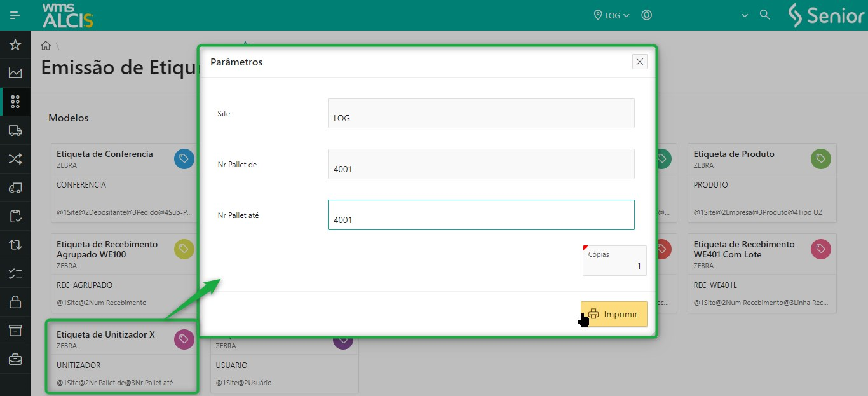Click the Modelos section heading
Viewport: 868px width, 396px height.
(x=69, y=118)
